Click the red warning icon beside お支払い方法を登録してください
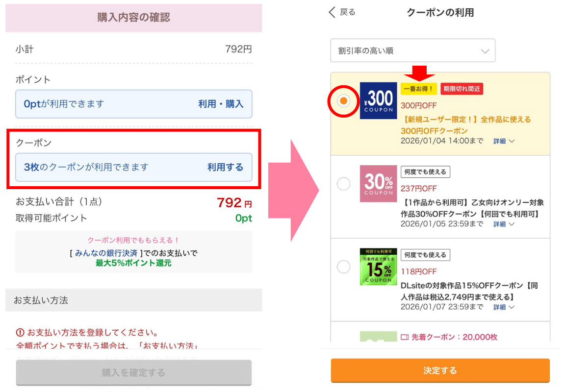 click(x=20, y=333)
